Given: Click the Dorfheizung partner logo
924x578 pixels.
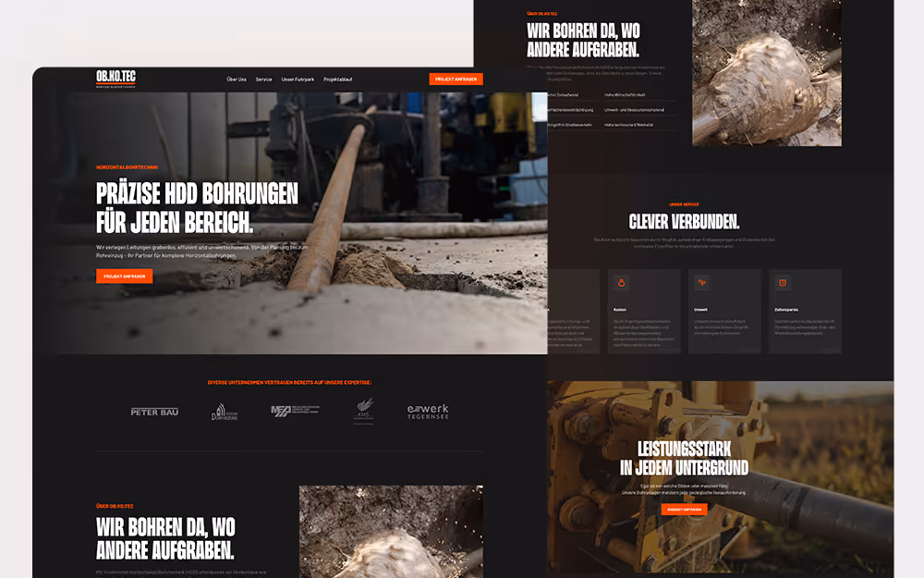Looking at the screenshot, I should [225, 412].
